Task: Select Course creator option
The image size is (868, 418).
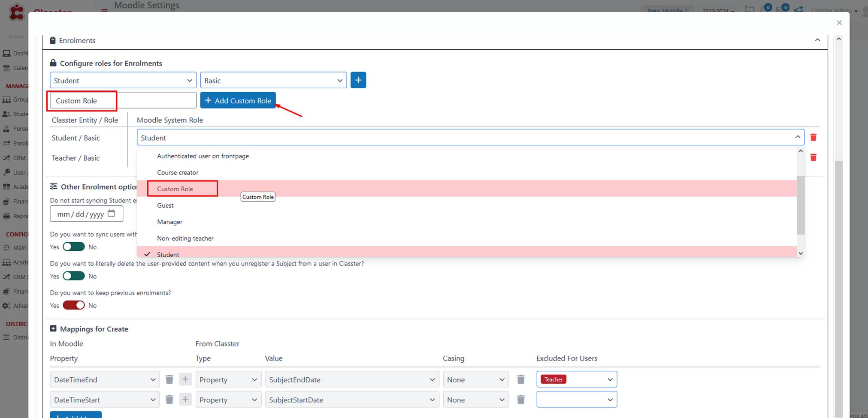Action: tap(467, 172)
